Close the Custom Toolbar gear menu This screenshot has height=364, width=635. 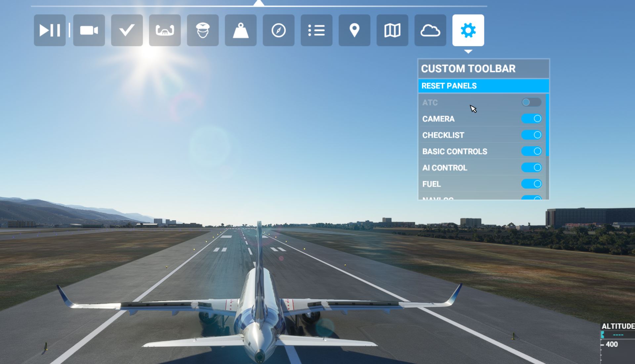point(468,30)
